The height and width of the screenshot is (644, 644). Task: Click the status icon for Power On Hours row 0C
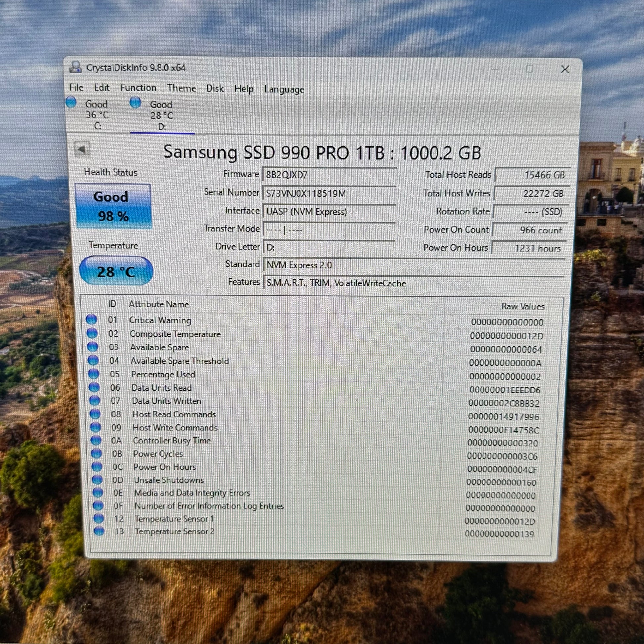tap(97, 466)
